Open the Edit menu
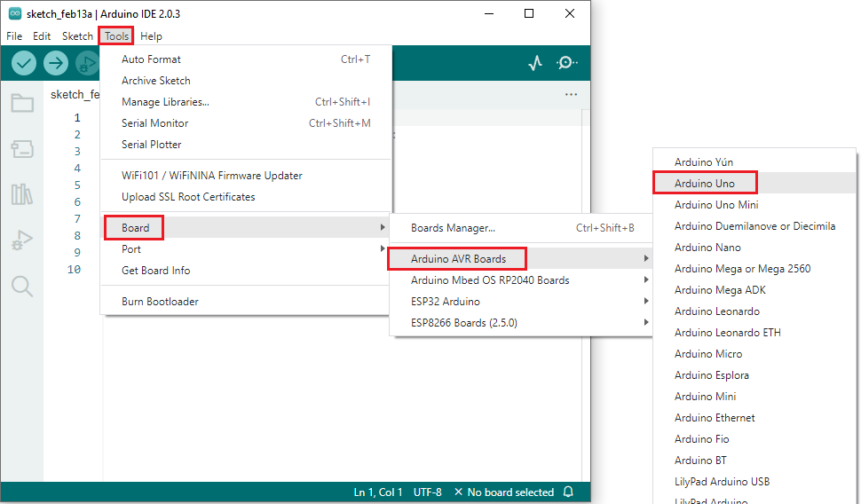 pyautogui.click(x=42, y=36)
